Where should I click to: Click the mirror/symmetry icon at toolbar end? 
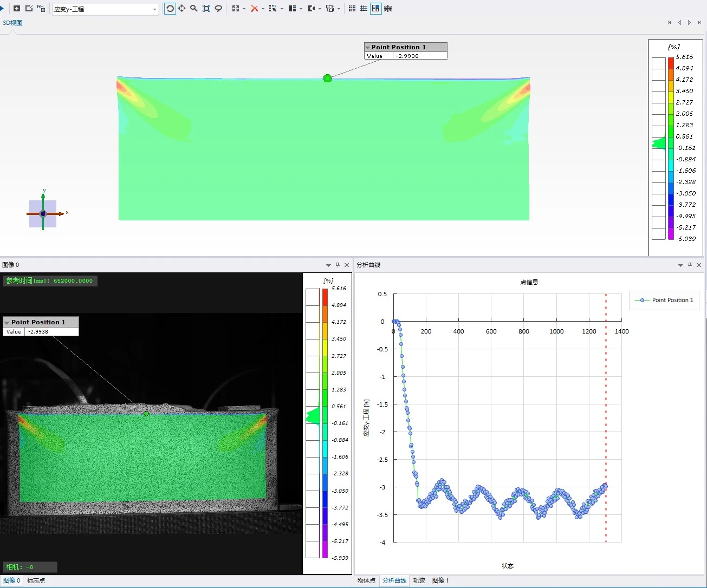388,9
